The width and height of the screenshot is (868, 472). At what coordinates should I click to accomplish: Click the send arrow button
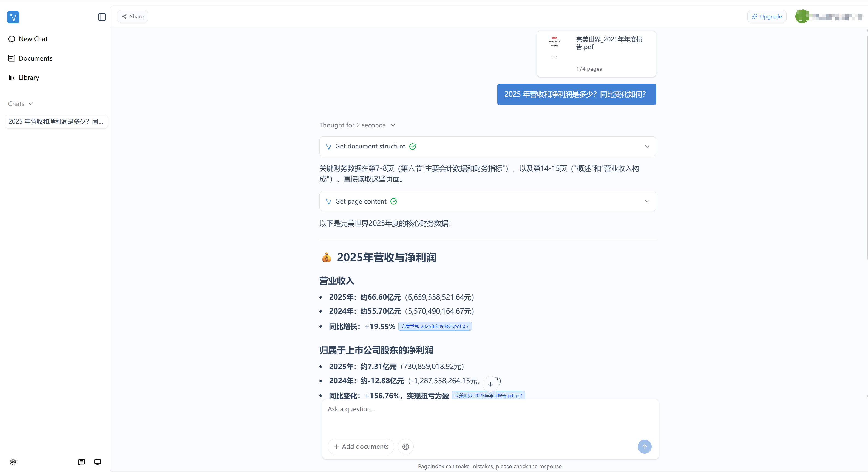(x=644, y=447)
